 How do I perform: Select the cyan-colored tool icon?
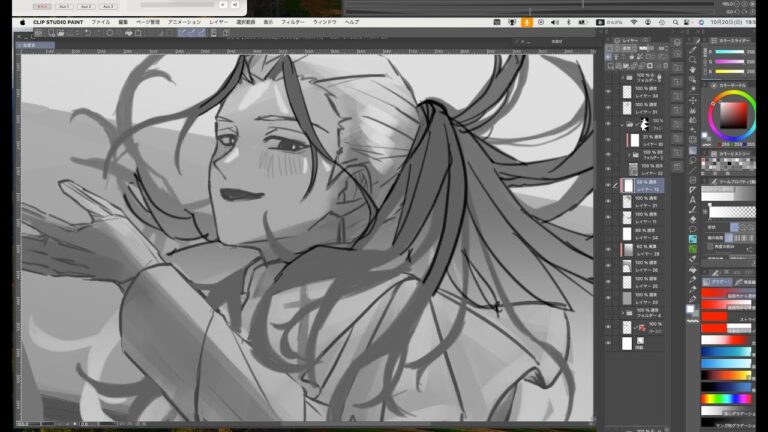693,239
